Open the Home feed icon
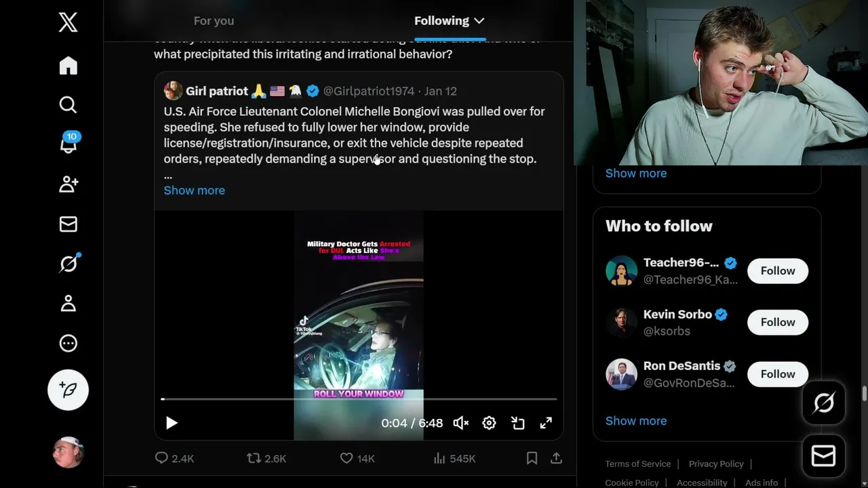 pos(68,66)
